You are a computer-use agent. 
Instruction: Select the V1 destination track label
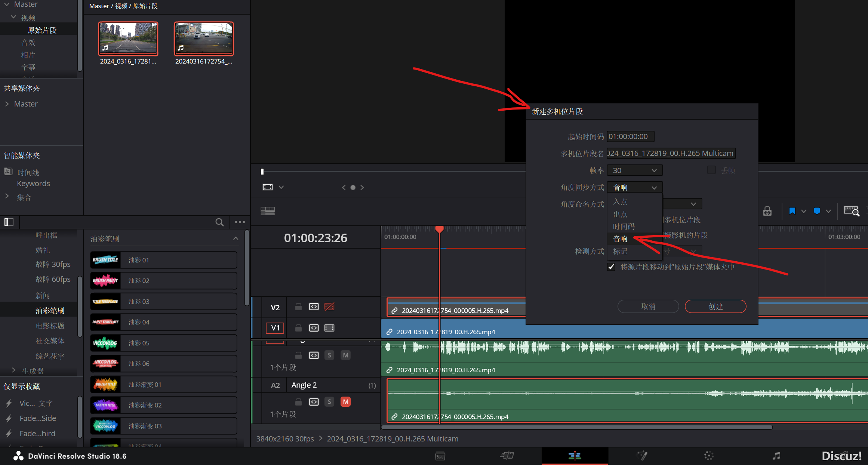(x=275, y=328)
